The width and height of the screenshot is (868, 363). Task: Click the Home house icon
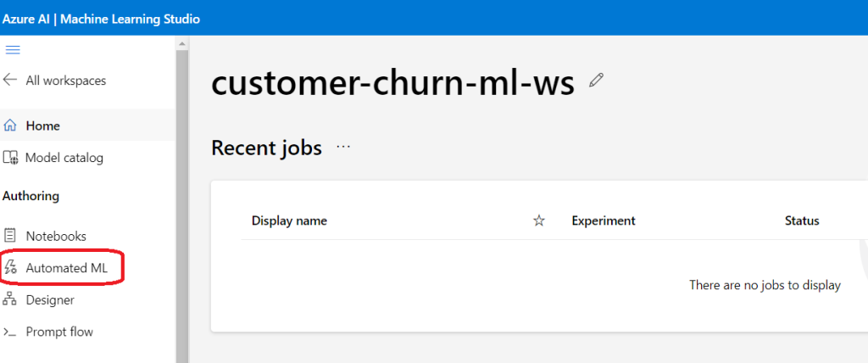click(9, 126)
